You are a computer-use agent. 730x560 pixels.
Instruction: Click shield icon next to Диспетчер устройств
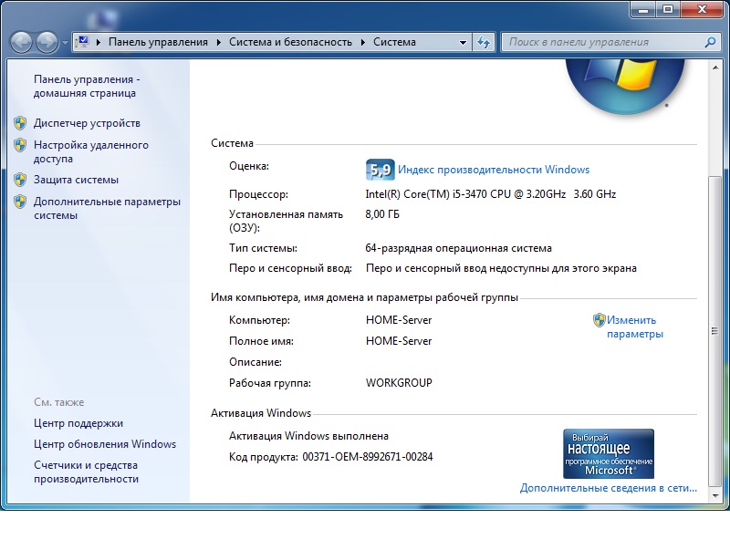pos(20,123)
